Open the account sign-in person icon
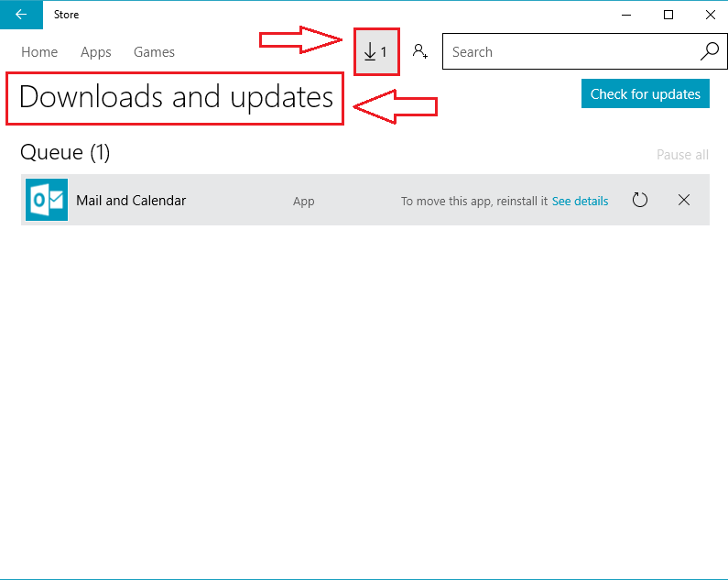The width and height of the screenshot is (728, 580). point(419,51)
